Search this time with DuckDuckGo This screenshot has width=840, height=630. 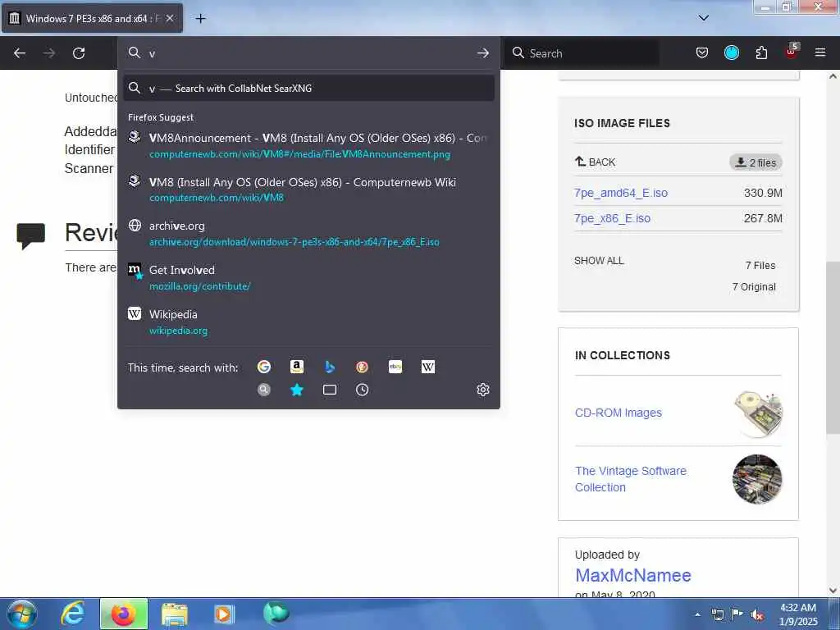[x=362, y=367]
